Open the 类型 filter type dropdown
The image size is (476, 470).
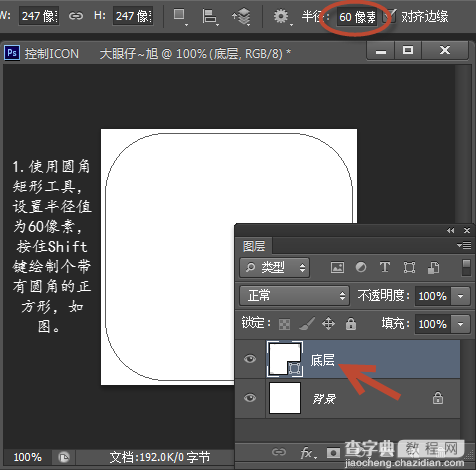[x=274, y=267]
